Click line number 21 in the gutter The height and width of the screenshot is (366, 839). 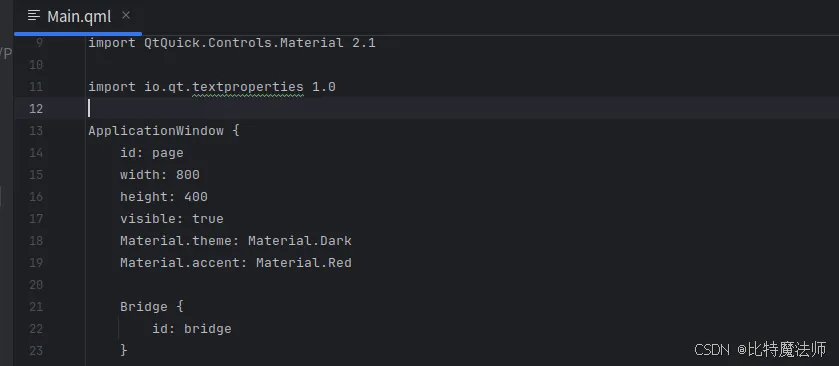click(x=36, y=307)
